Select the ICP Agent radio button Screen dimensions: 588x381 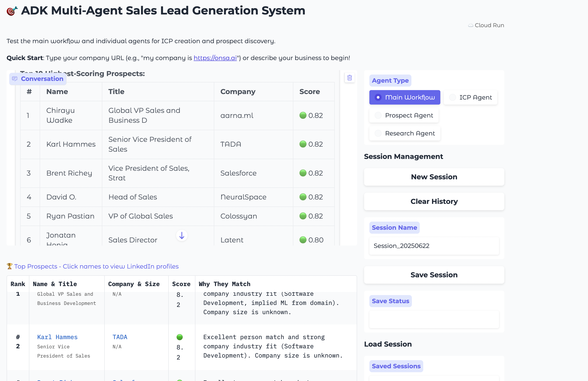(x=452, y=97)
